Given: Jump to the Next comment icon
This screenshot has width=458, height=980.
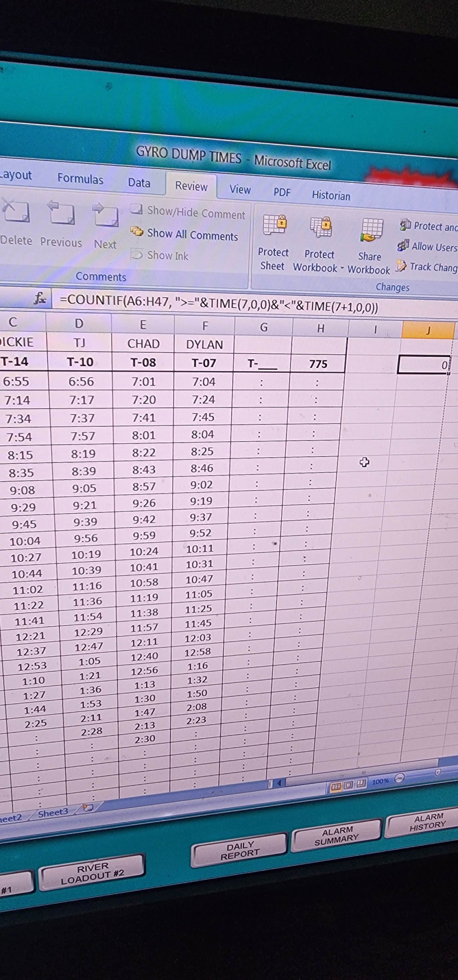Looking at the screenshot, I should [x=105, y=215].
